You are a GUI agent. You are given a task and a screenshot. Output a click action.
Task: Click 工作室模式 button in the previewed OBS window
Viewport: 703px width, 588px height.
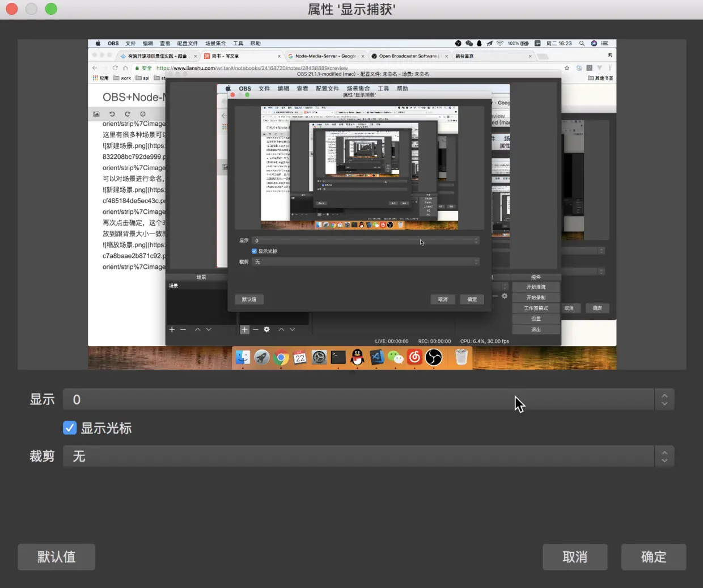pos(536,308)
